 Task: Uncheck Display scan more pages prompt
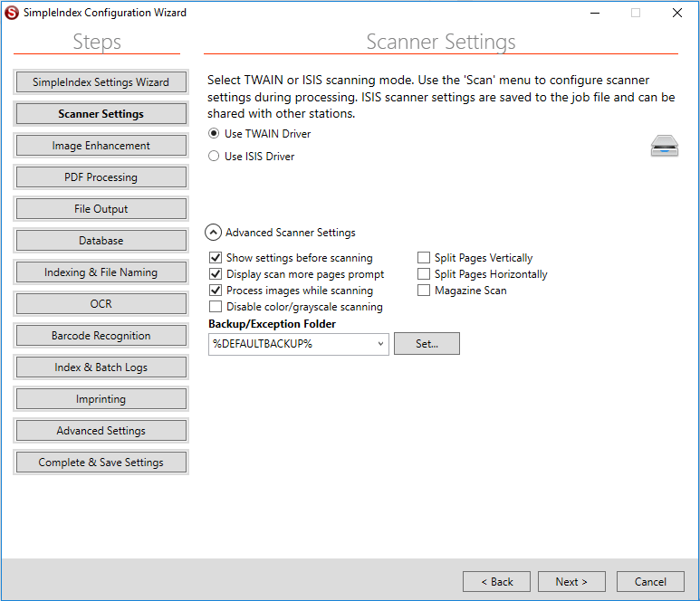tap(216, 274)
